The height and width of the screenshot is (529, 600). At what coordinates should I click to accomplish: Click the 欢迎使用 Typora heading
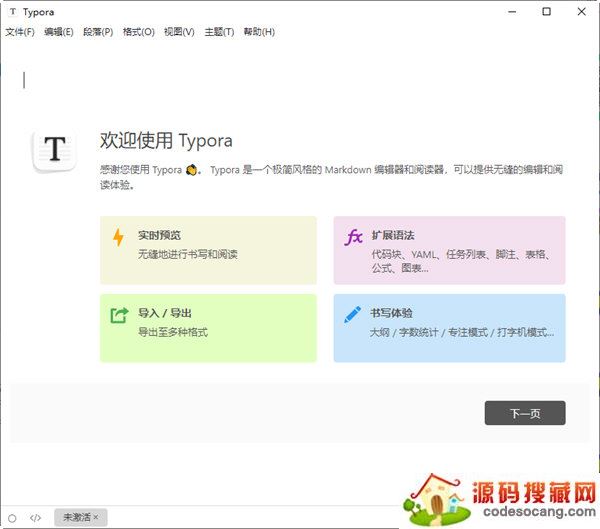pos(166,140)
